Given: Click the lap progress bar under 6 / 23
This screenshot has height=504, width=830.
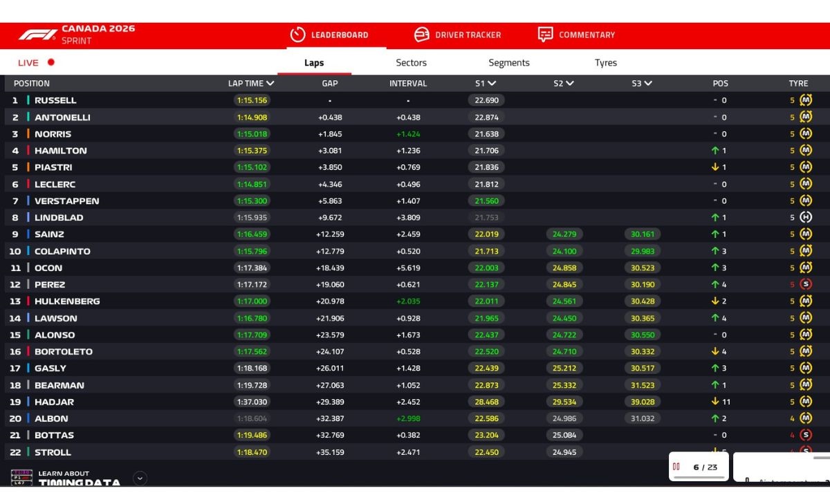Looking at the screenshot, I should [x=699, y=476].
